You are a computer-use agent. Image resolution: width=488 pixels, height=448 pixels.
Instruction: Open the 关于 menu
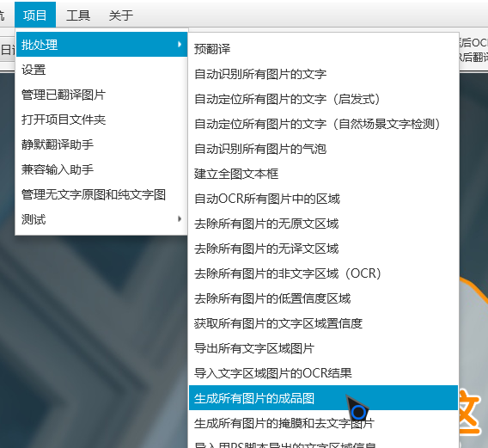[121, 15]
